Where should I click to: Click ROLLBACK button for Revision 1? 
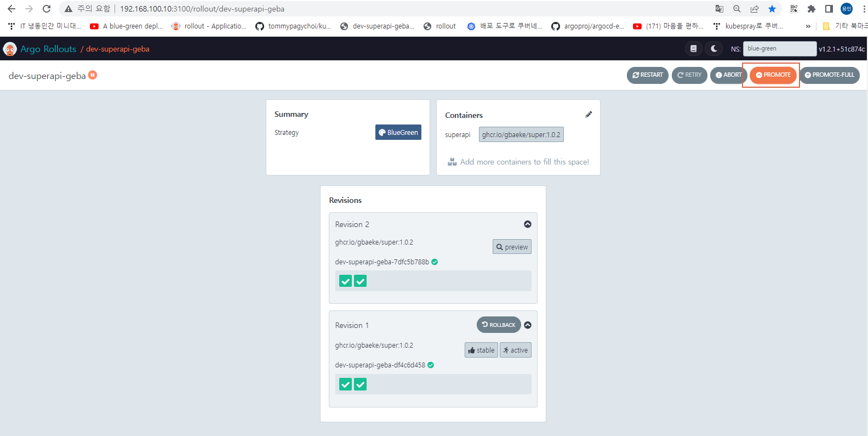point(499,325)
